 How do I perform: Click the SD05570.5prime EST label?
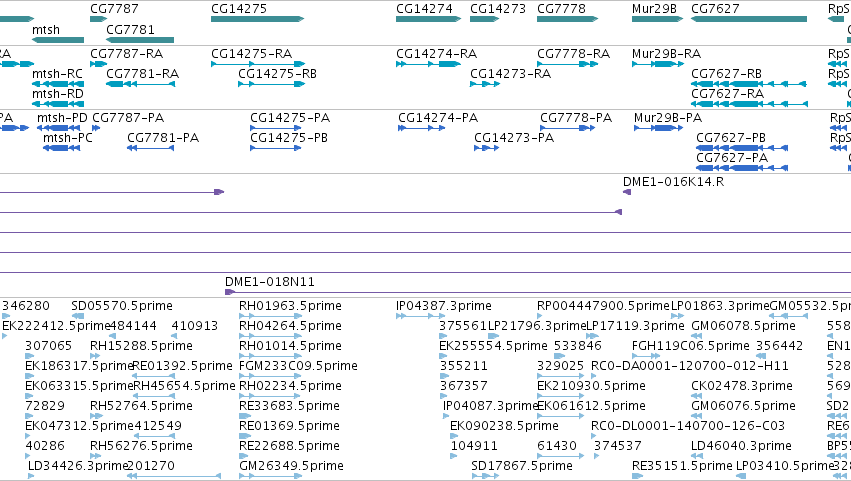tap(122, 306)
